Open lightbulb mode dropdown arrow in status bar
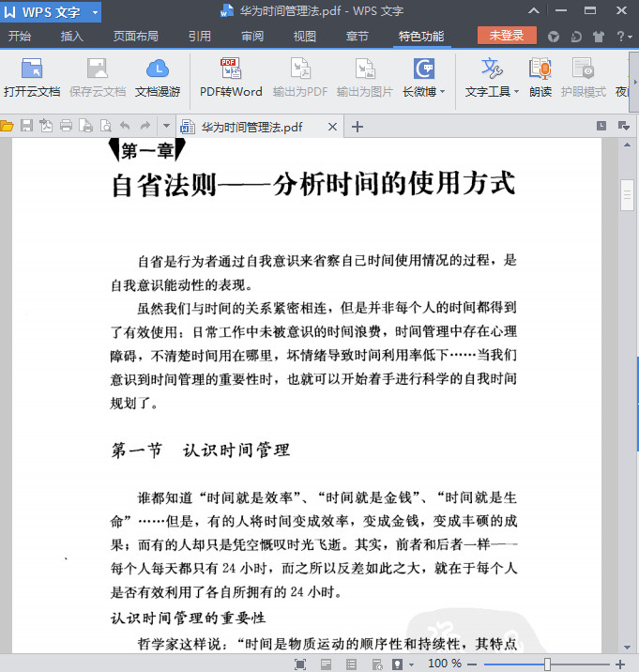This screenshot has height=672, width=639. tap(411, 664)
